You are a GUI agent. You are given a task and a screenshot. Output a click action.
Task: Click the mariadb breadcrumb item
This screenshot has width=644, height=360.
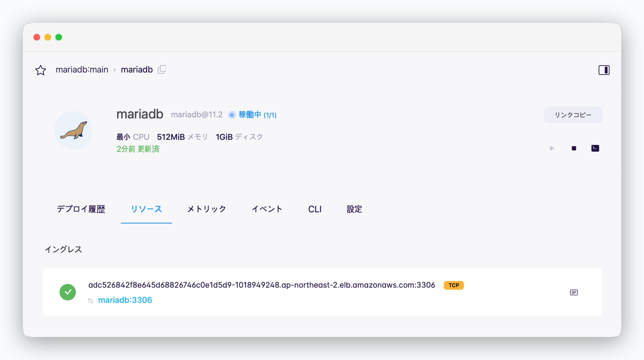coord(137,70)
